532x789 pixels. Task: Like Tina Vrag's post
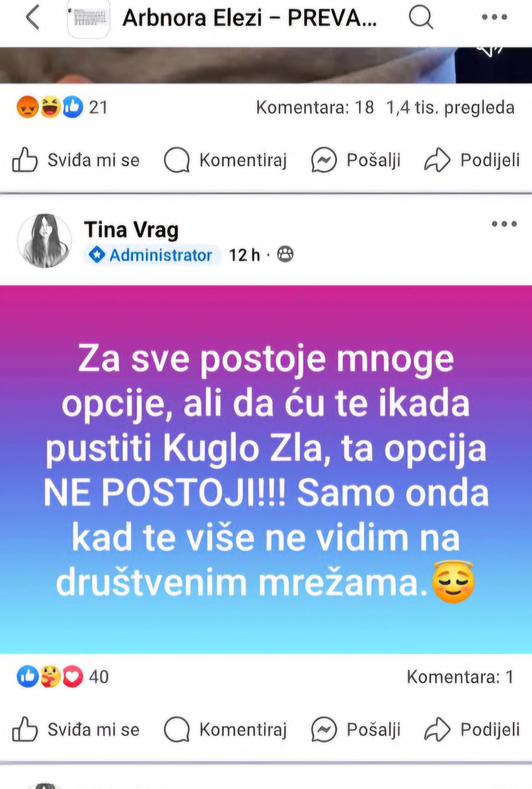[76, 729]
